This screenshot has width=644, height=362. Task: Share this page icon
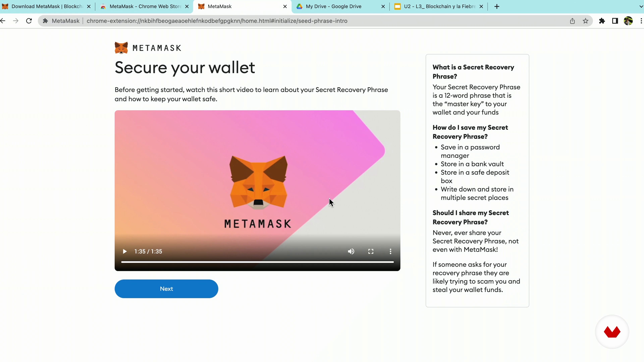coord(572,21)
